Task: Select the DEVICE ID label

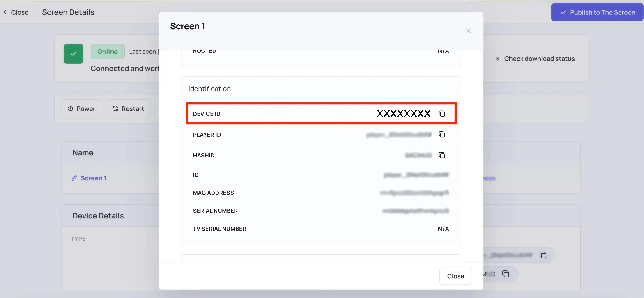Action: pyautogui.click(x=207, y=114)
